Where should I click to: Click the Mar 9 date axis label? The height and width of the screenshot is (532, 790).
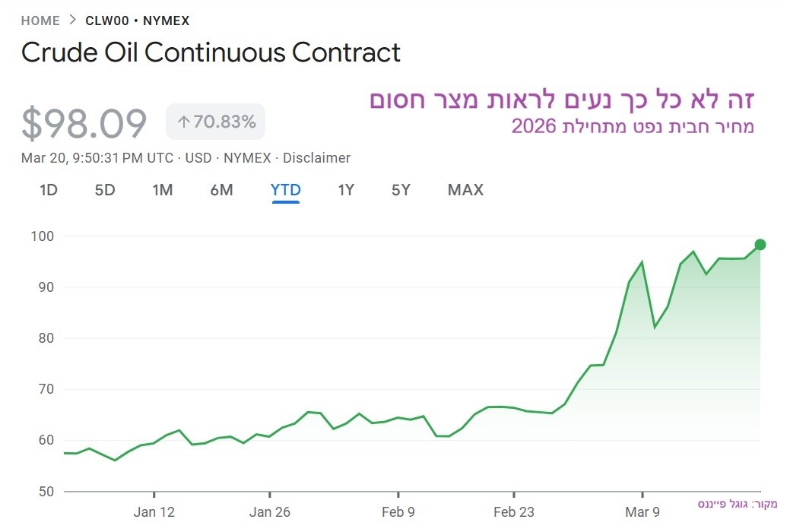coord(642,512)
